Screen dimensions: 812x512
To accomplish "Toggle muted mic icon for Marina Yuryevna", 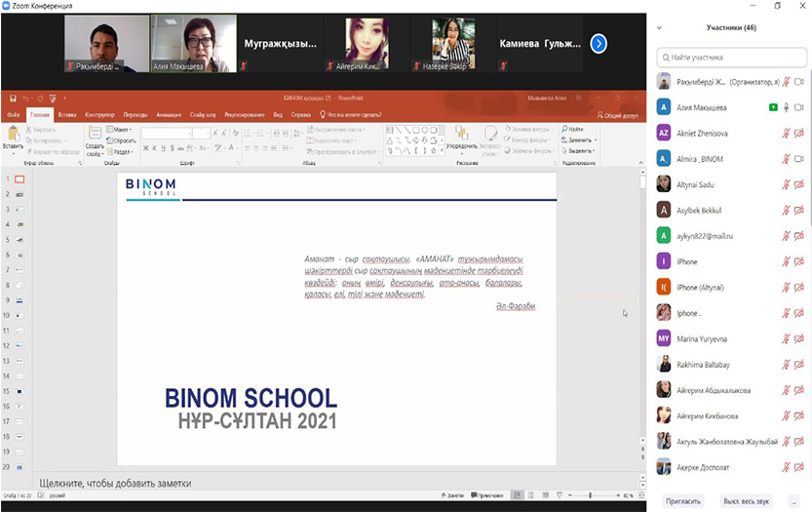I will click(x=786, y=339).
